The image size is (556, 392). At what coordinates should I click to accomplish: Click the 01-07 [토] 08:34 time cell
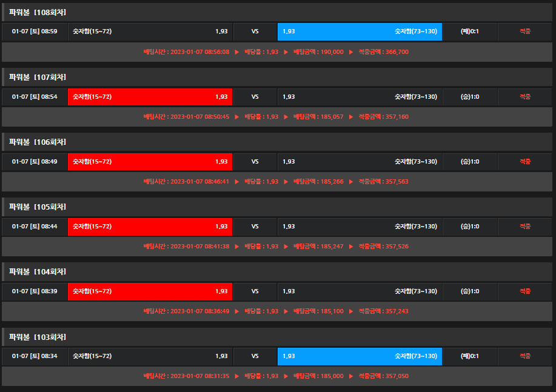click(35, 356)
